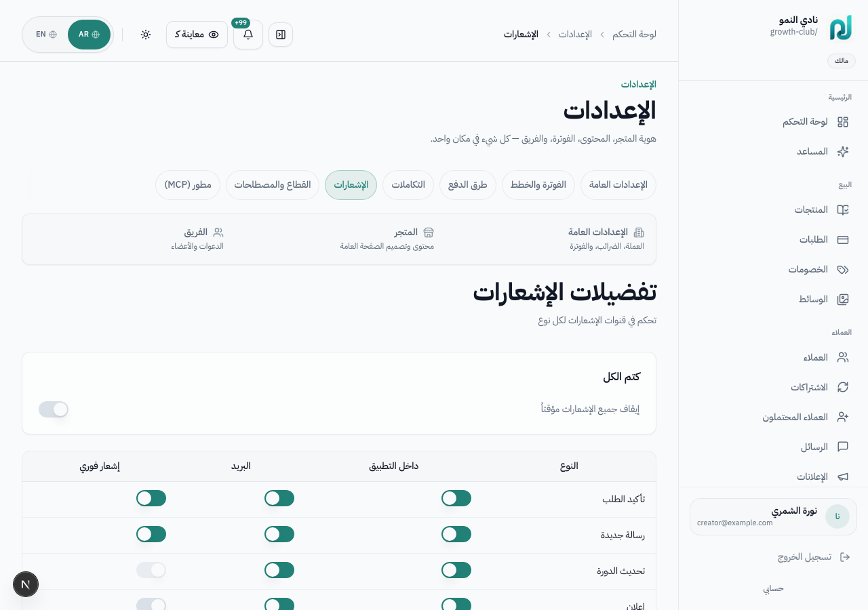
Task: Click the النوع column header
Action: 569,466
